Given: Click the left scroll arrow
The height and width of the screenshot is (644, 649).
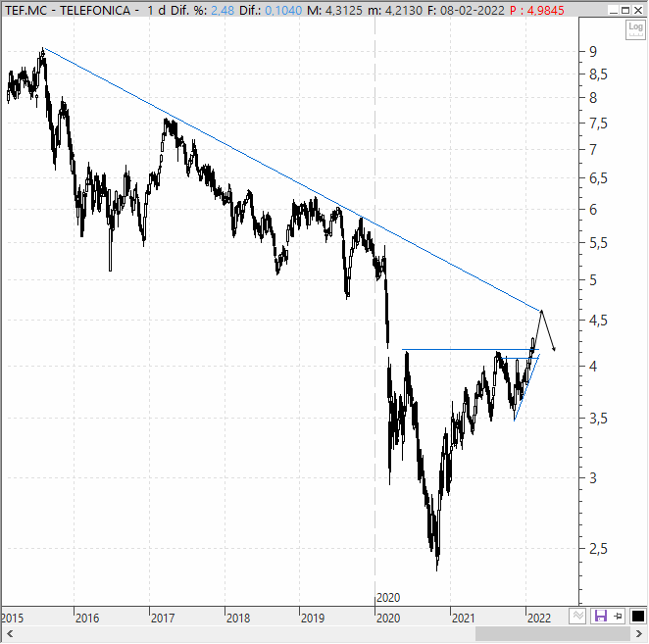Looking at the screenshot, I should pyautogui.click(x=10, y=633).
